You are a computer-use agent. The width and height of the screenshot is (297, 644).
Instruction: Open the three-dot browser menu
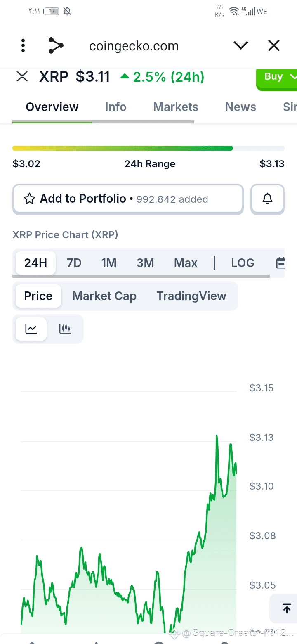[23, 45]
